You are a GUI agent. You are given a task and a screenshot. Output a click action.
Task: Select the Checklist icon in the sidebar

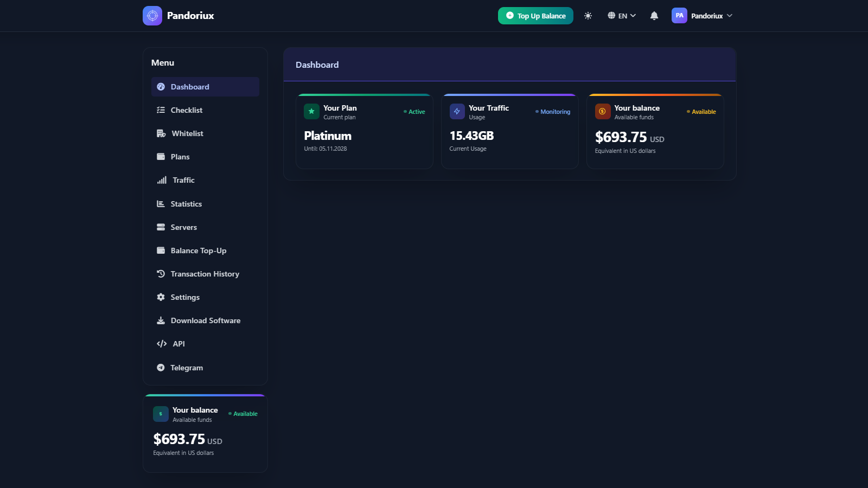click(x=161, y=110)
